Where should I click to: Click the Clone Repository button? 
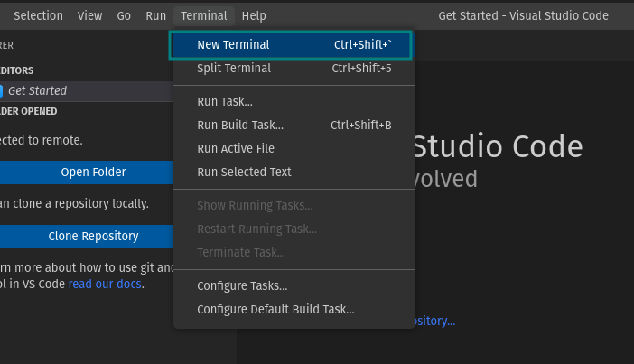click(87, 237)
